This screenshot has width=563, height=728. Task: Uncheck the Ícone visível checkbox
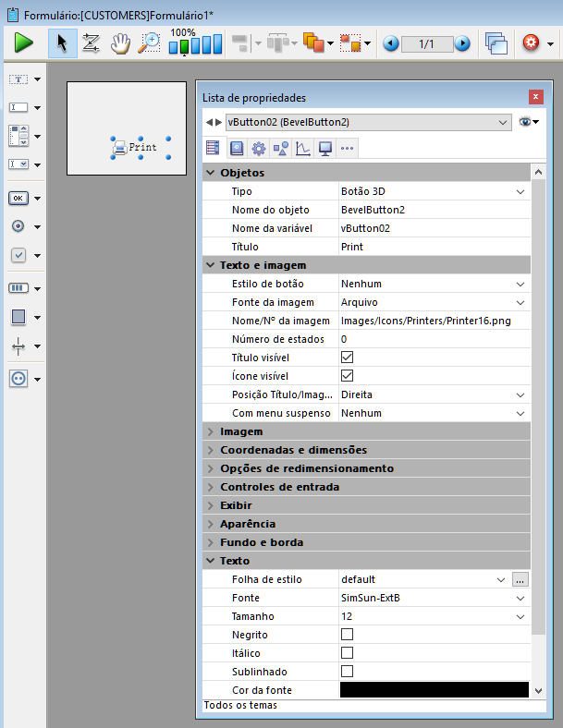click(x=348, y=376)
